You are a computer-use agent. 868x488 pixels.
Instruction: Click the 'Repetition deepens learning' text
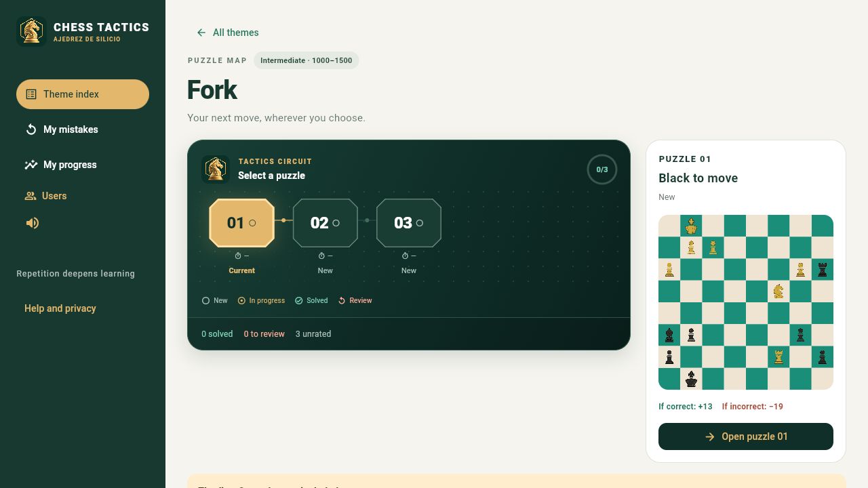(76, 274)
